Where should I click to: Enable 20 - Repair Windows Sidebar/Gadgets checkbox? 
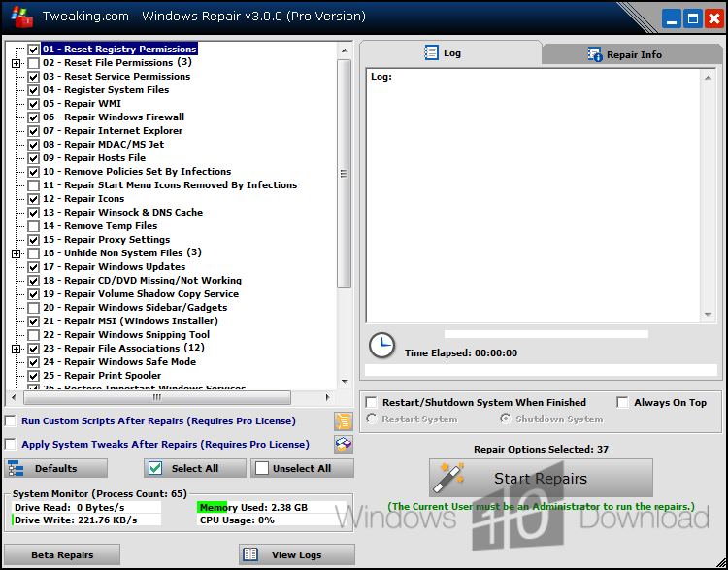33,308
